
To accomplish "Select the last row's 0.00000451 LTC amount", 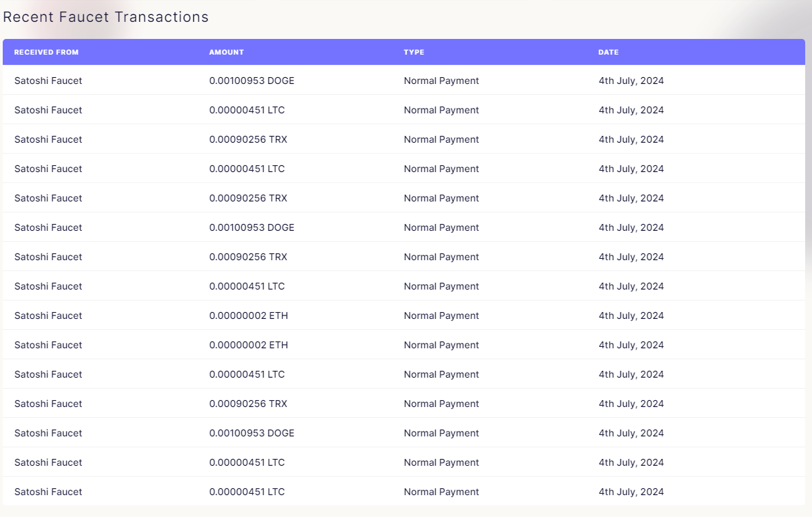I will (247, 492).
